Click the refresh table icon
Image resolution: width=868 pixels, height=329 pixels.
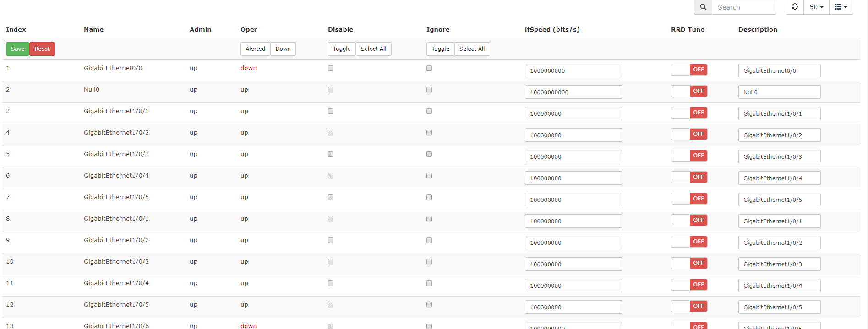pyautogui.click(x=795, y=7)
